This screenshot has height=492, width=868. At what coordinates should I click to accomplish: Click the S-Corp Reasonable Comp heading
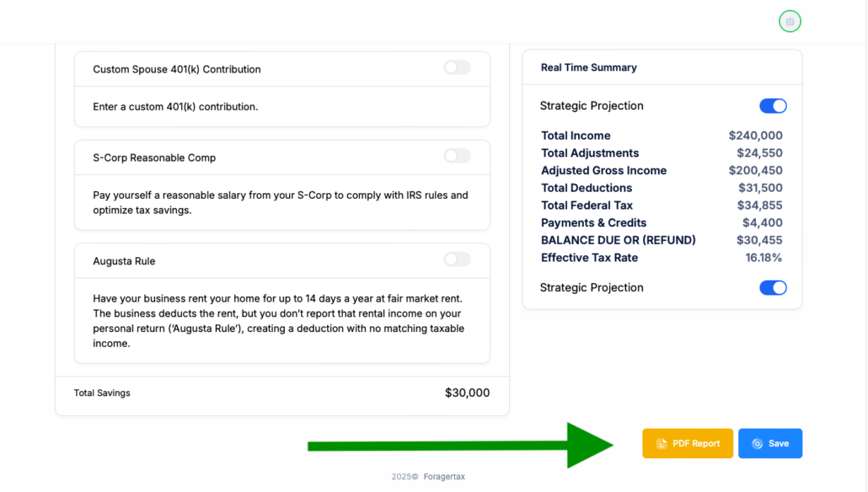click(x=154, y=158)
